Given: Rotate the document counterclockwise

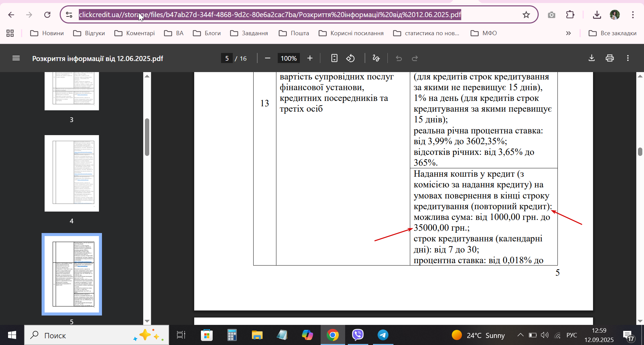Looking at the screenshot, I should pos(351,58).
